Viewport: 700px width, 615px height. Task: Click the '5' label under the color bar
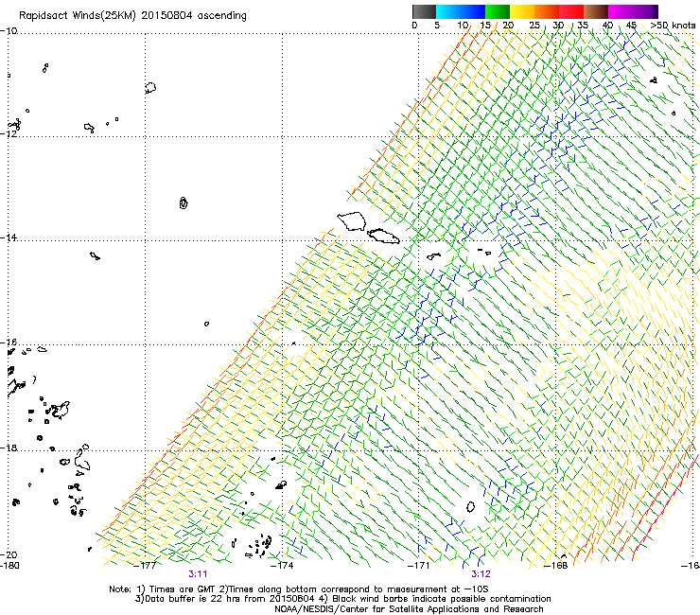(x=437, y=26)
